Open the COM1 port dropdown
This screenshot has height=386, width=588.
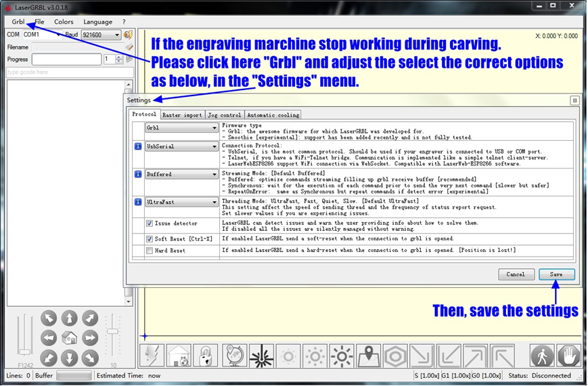point(43,35)
